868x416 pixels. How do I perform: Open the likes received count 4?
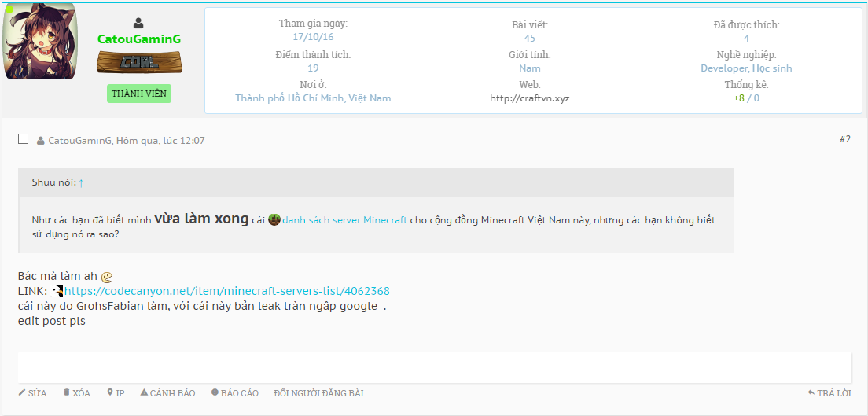click(746, 38)
